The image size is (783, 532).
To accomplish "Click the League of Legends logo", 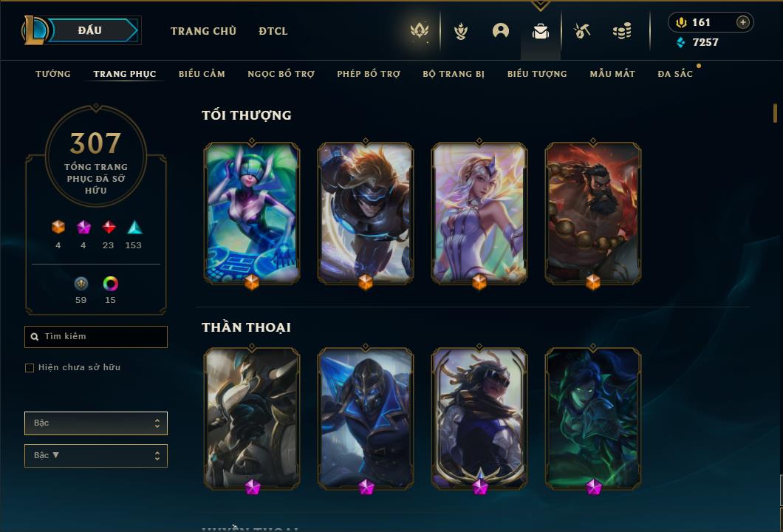I will coord(34,30).
